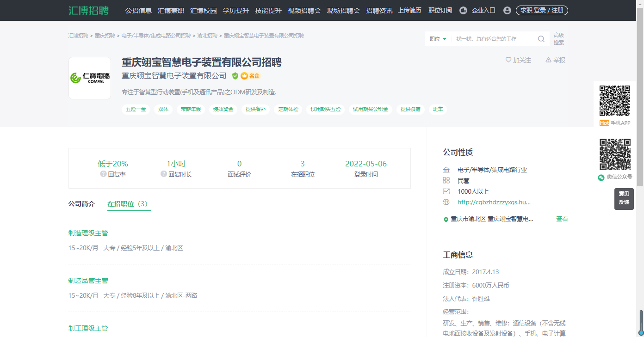Click the grid icon beside 民营

(446, 180)
